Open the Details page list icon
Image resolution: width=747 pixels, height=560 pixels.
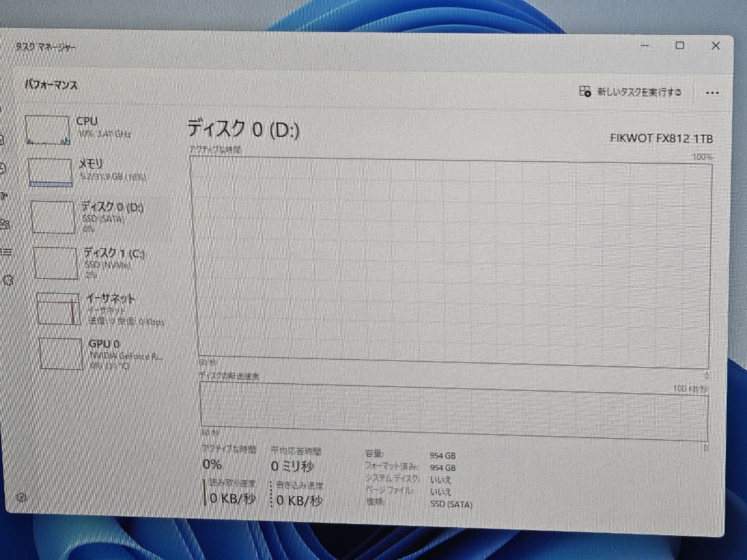6,252
